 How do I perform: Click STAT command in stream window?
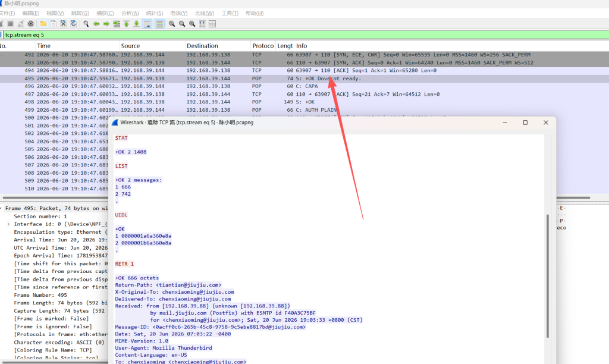[x=121, y=138]
